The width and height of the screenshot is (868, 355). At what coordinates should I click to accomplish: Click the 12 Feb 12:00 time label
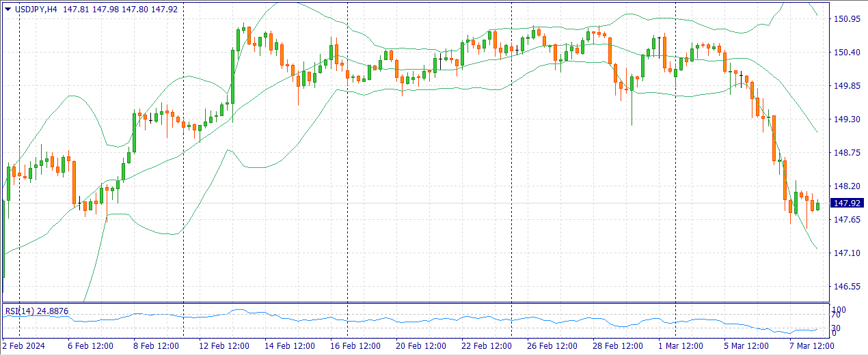(x=224, y=346)
